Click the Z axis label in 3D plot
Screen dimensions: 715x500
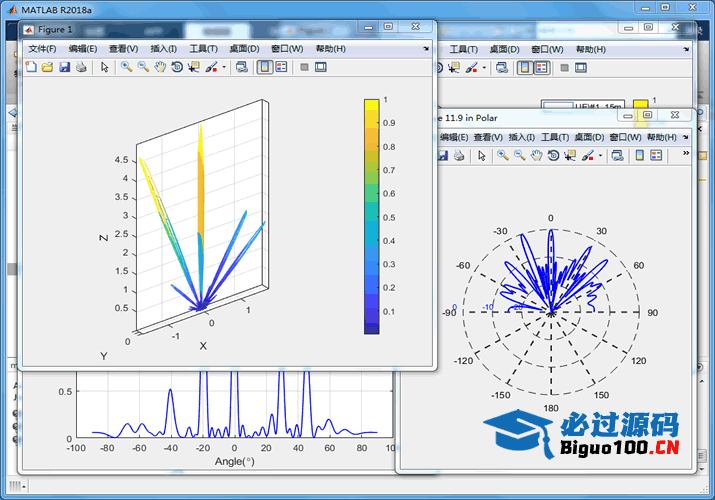point(104,238)
